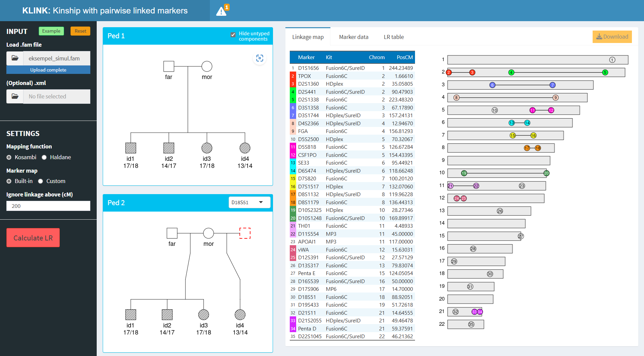Click the orange Reset button
Viewport: 644px width, 356px height.
pyautogui.click(x=80, y=31)
